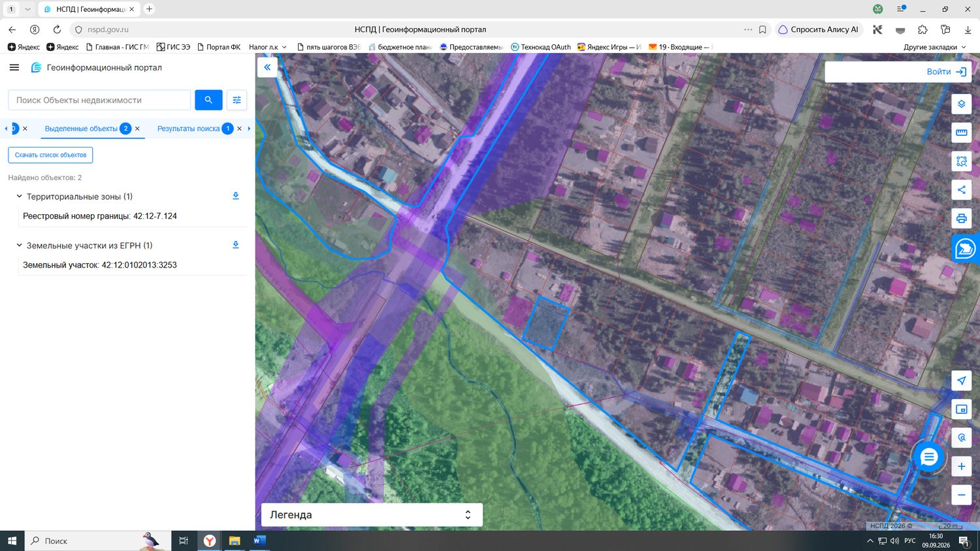Screen dimensions: 980x551
Task: Click the share map icon
Action: [x=961, y=190]
